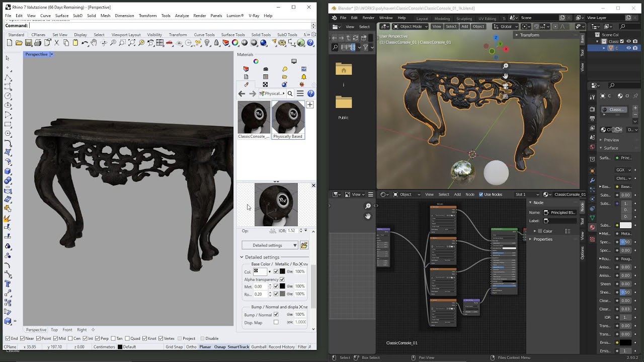Click the color wheel icon in Rhino toolbar

pyautogui.click(x=235, y=43)
